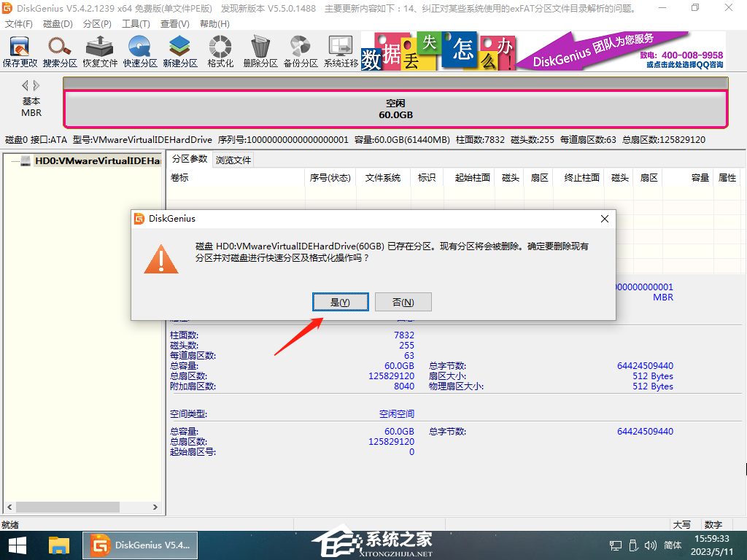Click the 标识 column header
The image size is (747, 560).
pyautogui.click(x=427, y=178)
